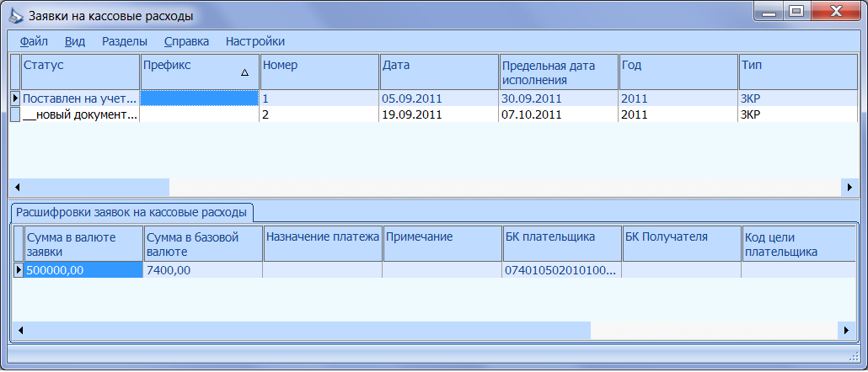The width and height of the screenshot is (868, 372).
Task: Open the Файл menu
Action: [x=34, y=41]
